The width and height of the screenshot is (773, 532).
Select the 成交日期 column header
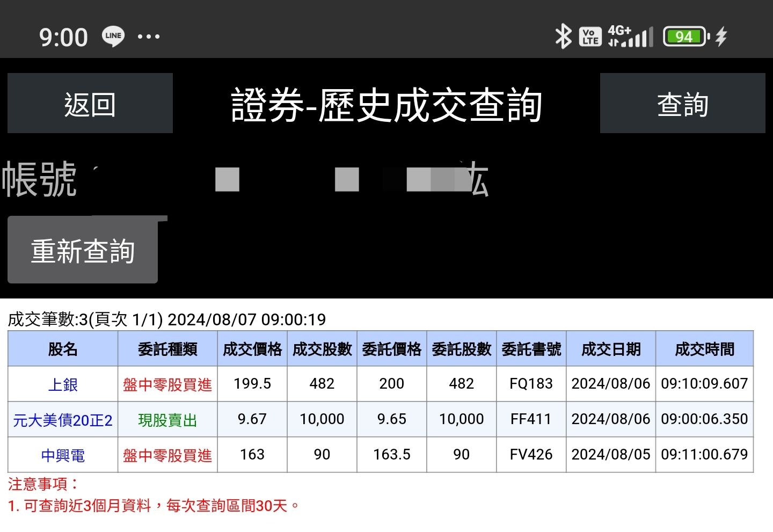(610, 348)
